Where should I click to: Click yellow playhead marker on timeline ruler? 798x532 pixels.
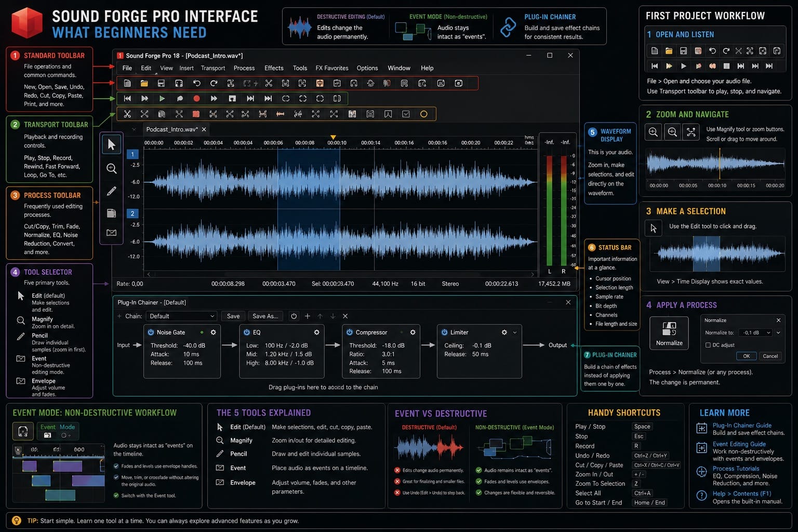tap(333, 137)
